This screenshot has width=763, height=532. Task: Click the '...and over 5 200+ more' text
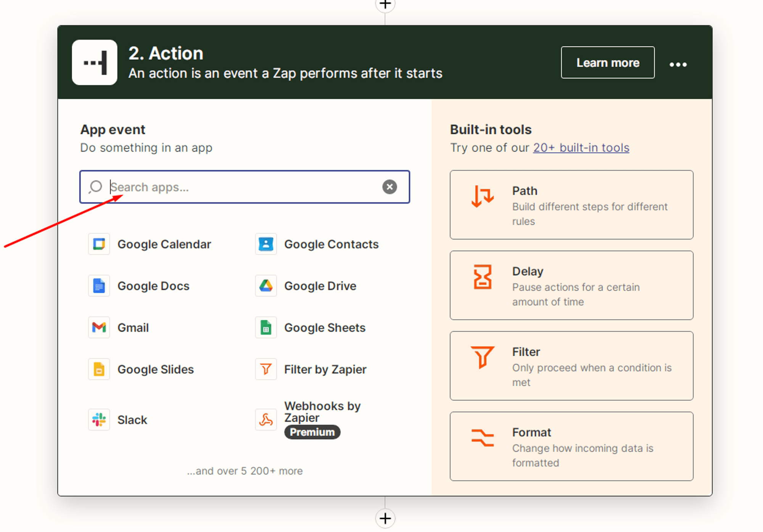(x=245, y=471)
